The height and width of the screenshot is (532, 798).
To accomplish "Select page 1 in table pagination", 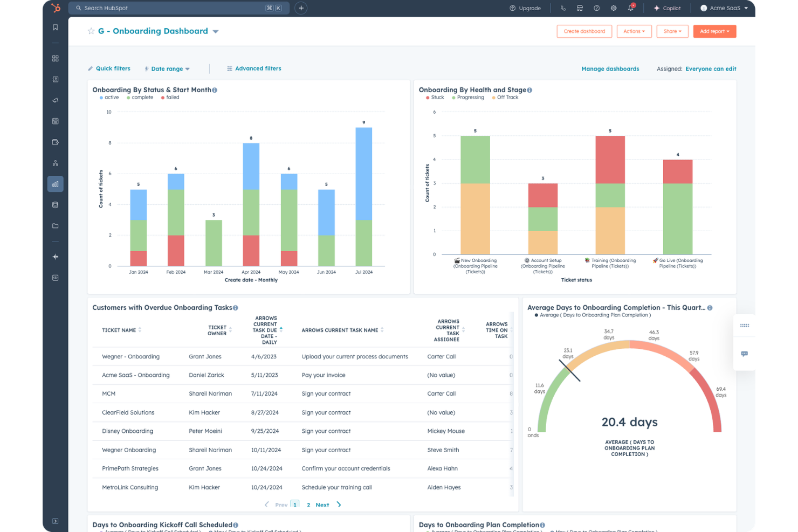I will 295,505.
